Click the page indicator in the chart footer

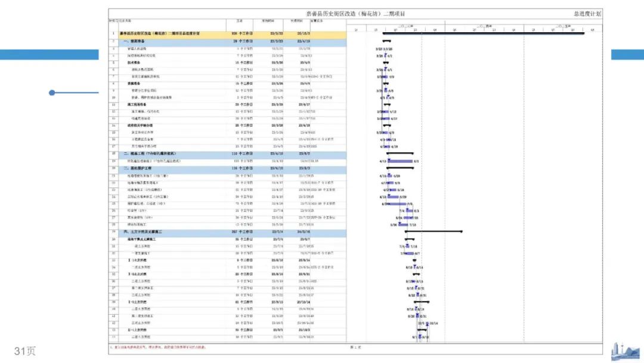point(355,347)
